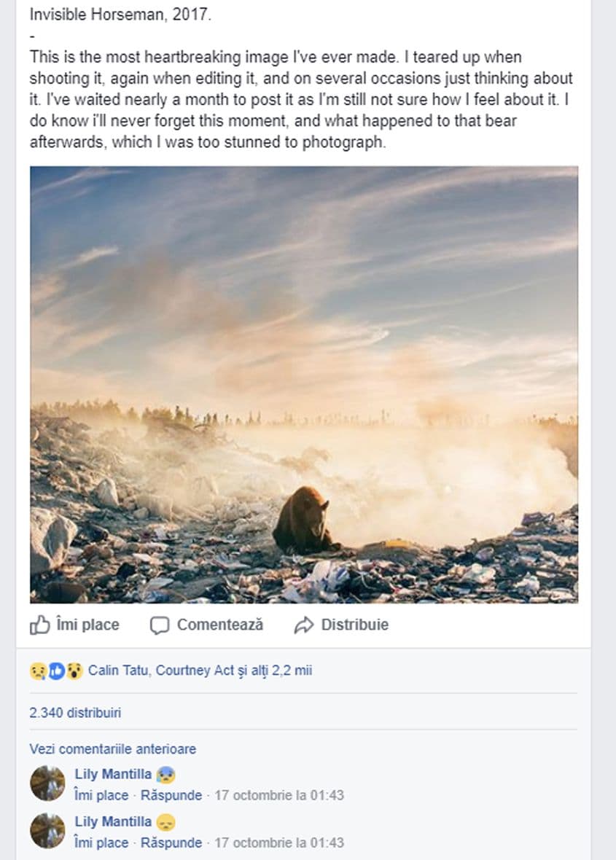The image size is (616, 860).
Task: View the 2.340 distribuiri shares list
Action: click(x=75, y=713)
